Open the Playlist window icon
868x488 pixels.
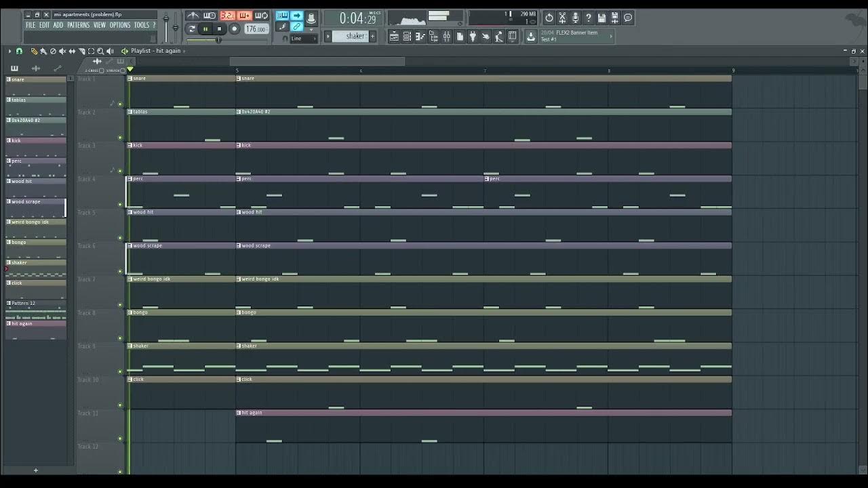[x=393, y=37]
